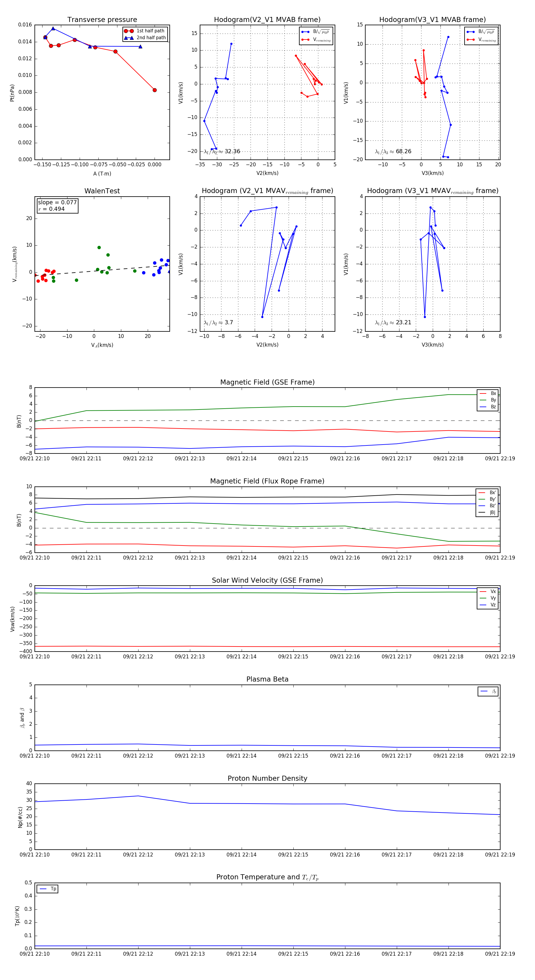This screenshot has height=980, width=535.
Task: Click the 'Np(#/cc)' y-axis label
Action: tap(20, 818)
